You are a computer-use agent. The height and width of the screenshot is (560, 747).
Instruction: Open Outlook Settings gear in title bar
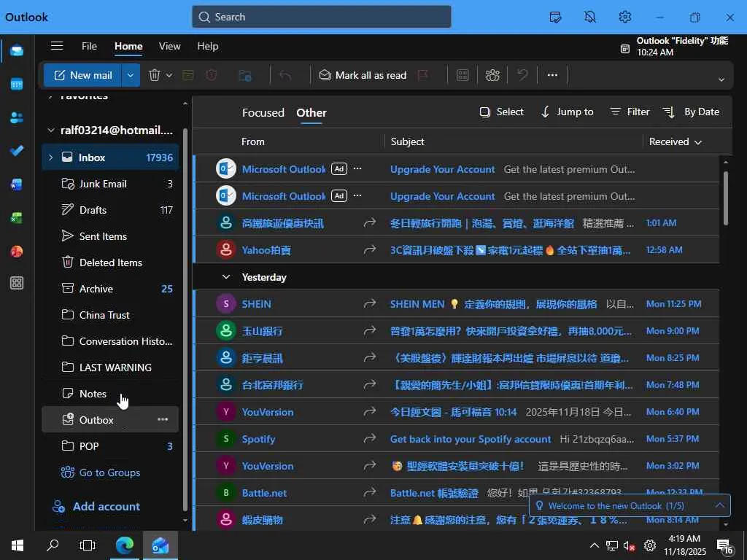coord(625,17)
